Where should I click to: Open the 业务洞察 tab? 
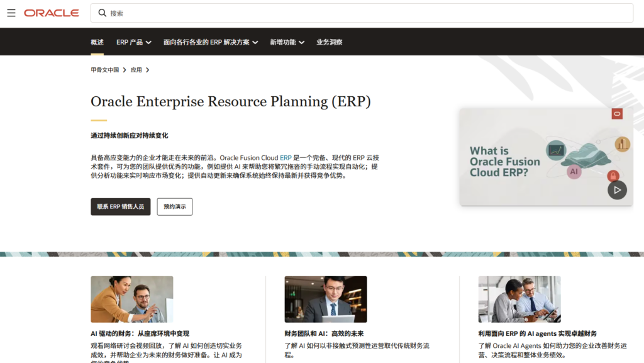tap(329, 42)
